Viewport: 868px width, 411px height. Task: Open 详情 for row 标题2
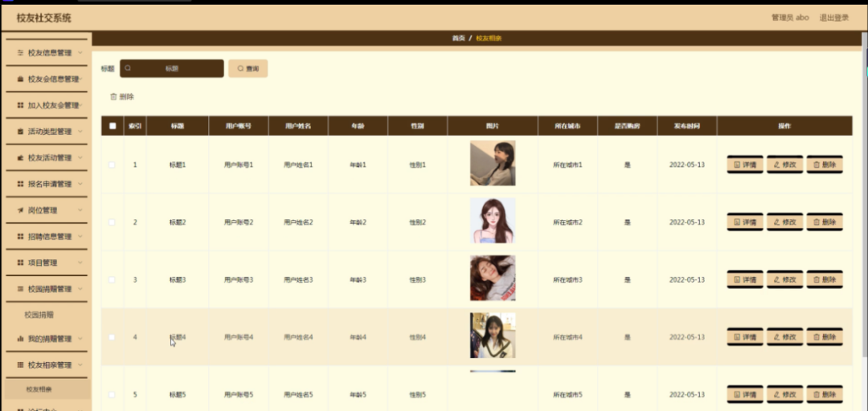coord(744,222)
